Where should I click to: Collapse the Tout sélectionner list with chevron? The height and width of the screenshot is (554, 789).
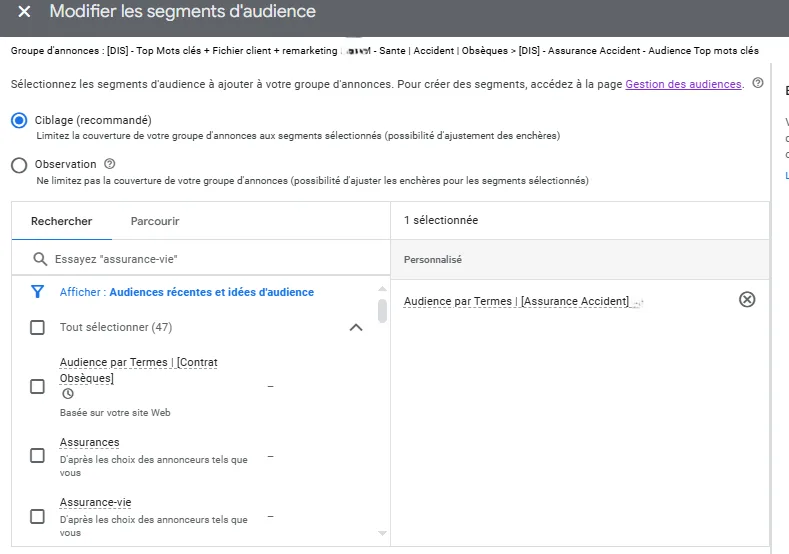tap(356, 328)
